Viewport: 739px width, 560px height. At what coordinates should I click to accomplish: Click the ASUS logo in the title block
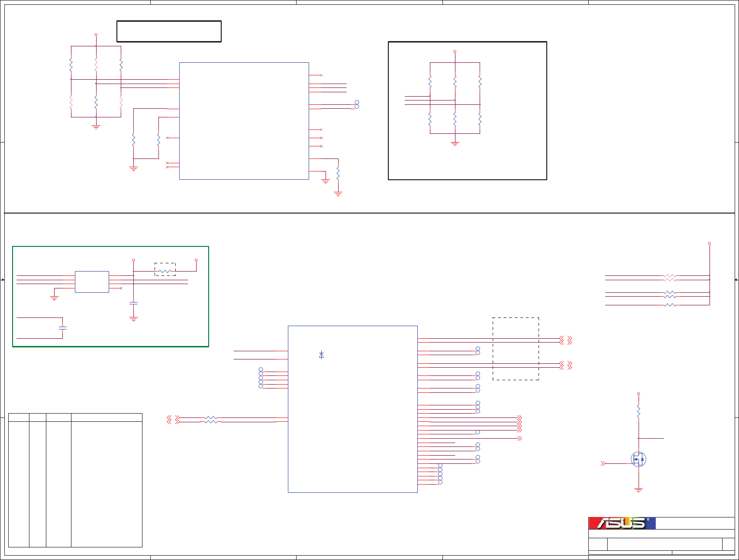(x=622, y=523)
